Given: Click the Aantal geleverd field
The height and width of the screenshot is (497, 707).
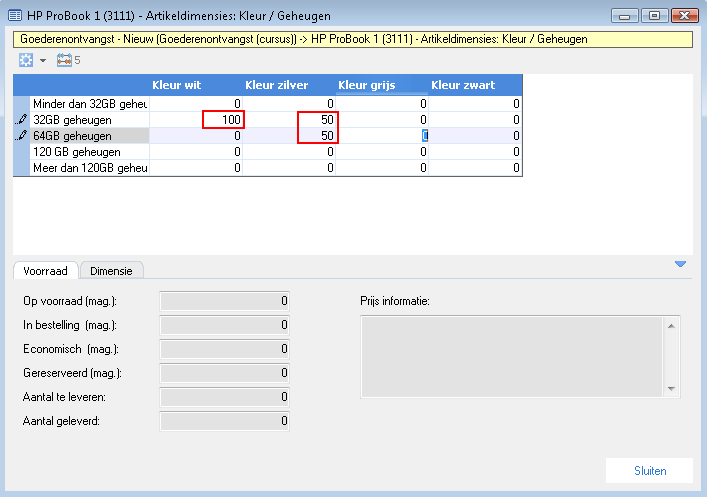Looking at the screenshot, I should click(225, 421).
